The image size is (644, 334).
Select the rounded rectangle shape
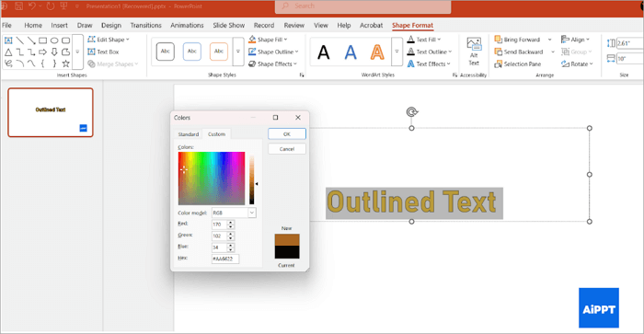point(65,40)
